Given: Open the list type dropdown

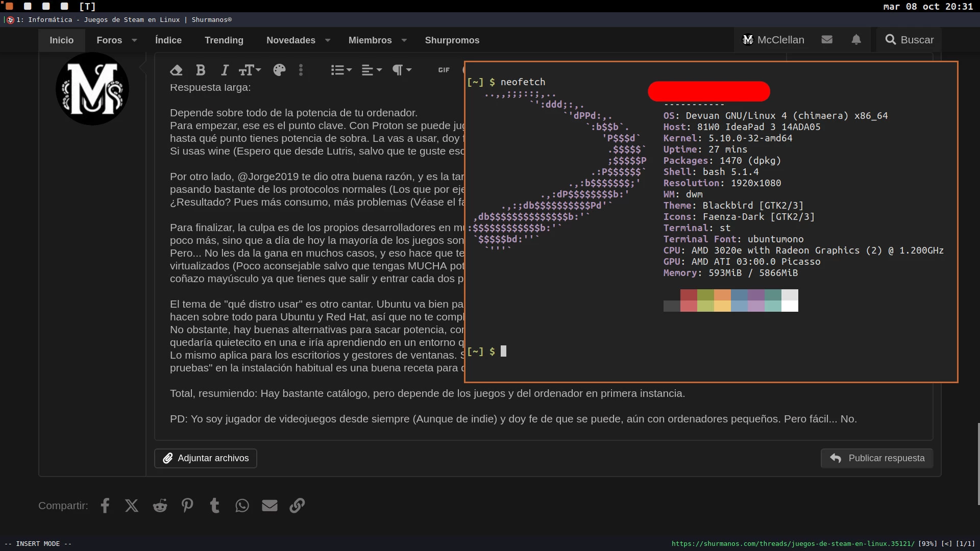Looking at the screenshot, I should 341,70.
